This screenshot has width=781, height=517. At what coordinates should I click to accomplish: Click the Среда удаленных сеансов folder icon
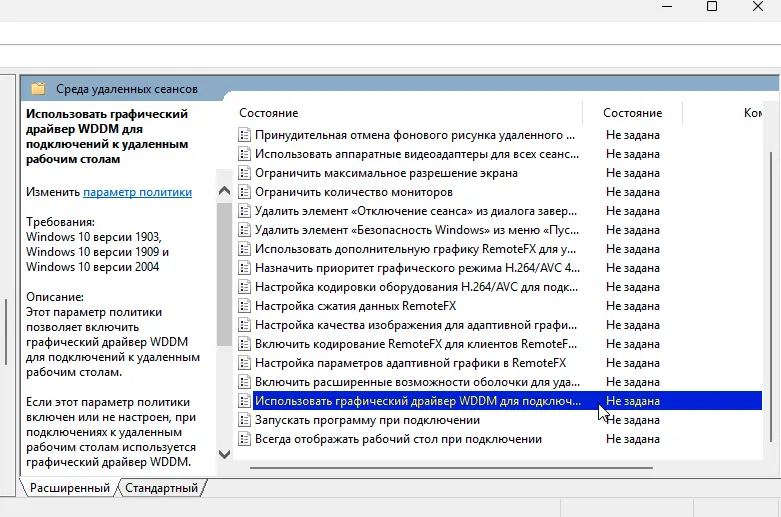pos(38,89)
